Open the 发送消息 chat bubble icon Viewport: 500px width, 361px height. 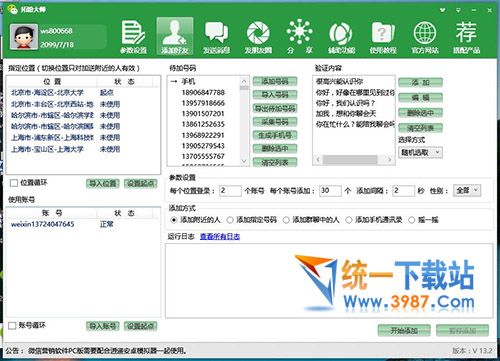point(216,37)
